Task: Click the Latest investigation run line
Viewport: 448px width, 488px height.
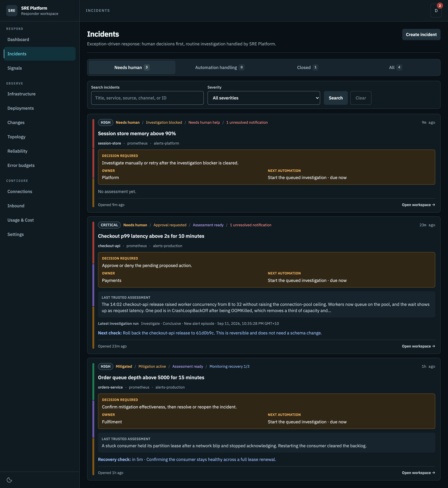Action: click(188, 324)
